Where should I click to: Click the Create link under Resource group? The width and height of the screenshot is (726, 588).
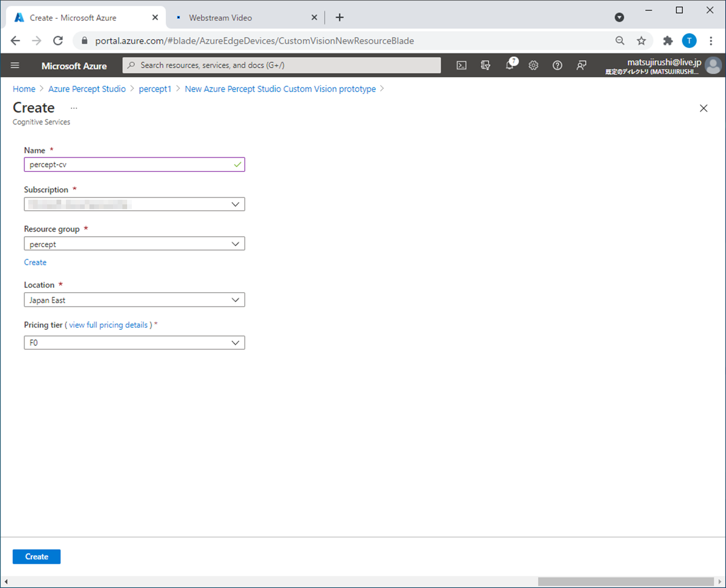click(35, 262)
